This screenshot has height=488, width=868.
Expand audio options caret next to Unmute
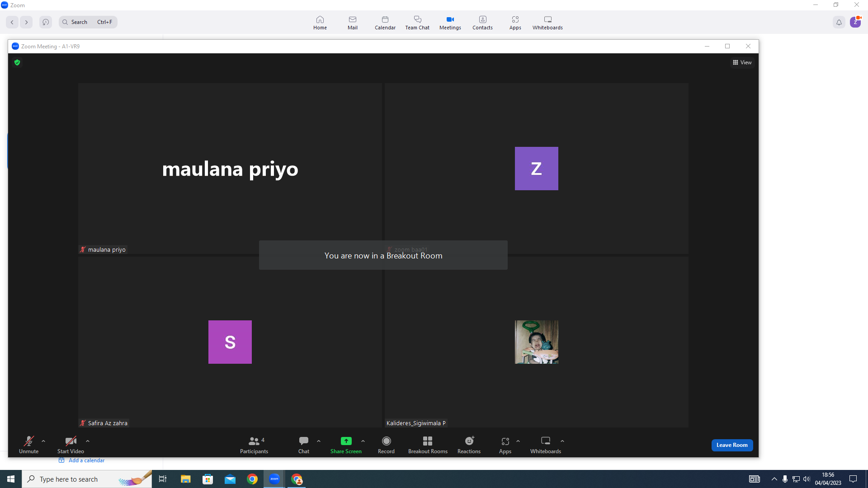[x=43, y=441]
